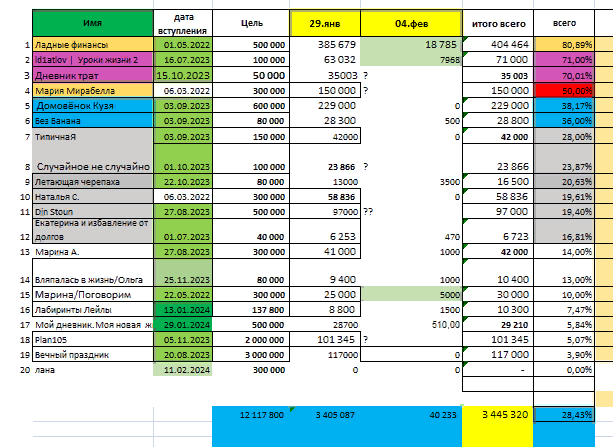Click the 'Случайное не случайно' cell
Screen dimensions: 613x447
(93, 159)
